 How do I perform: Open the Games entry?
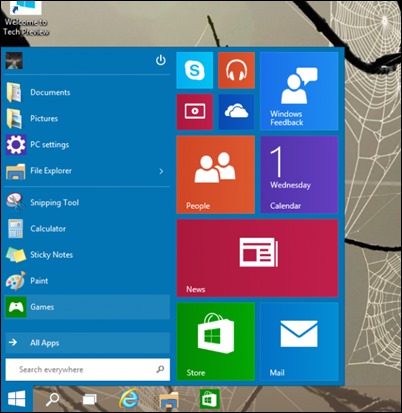coord(88,307)
